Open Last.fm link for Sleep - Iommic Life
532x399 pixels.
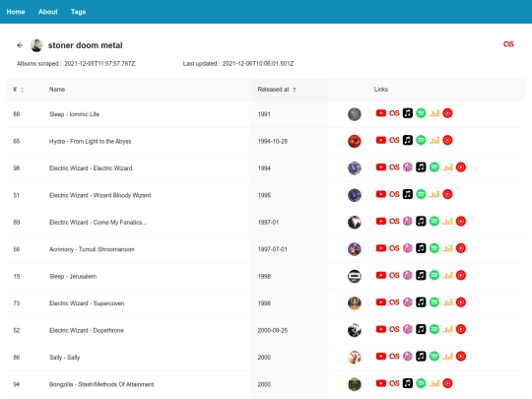coord(394,113)
